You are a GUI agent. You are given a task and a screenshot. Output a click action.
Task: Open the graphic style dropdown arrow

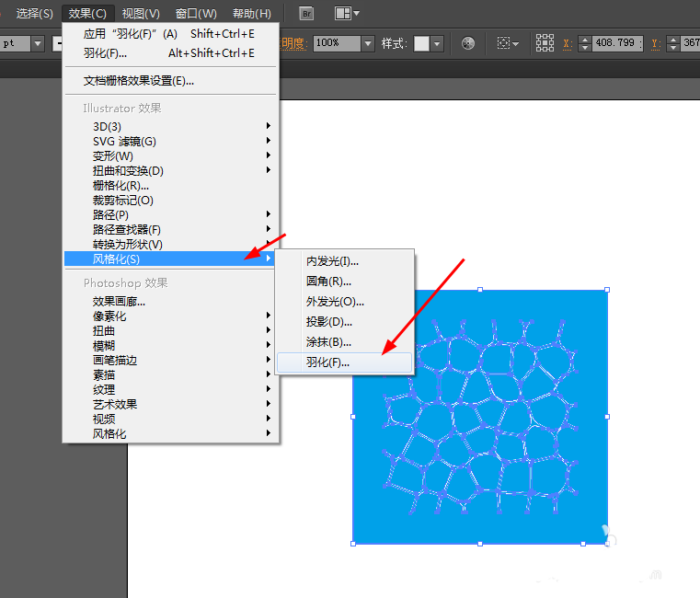[x=437, y=43]
